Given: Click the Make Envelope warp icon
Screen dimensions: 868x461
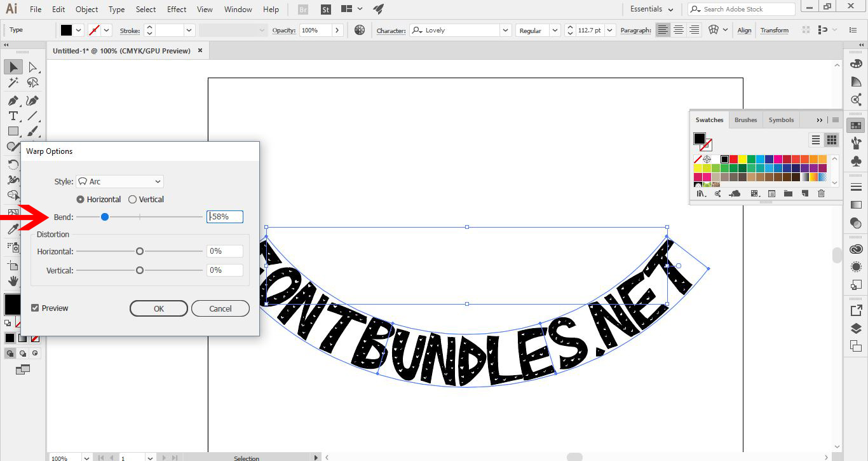Looking at the screenshot, I should tap(713, 30).
